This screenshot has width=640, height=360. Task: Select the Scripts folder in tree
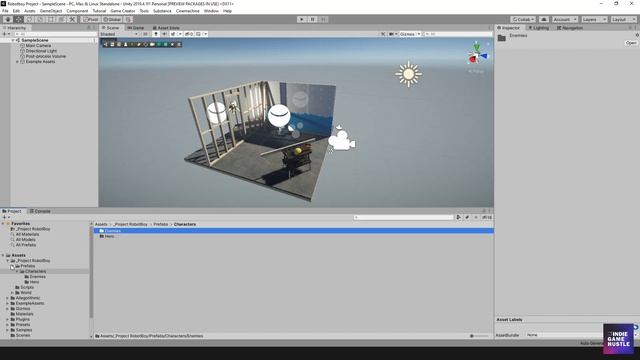pos(27,287)
